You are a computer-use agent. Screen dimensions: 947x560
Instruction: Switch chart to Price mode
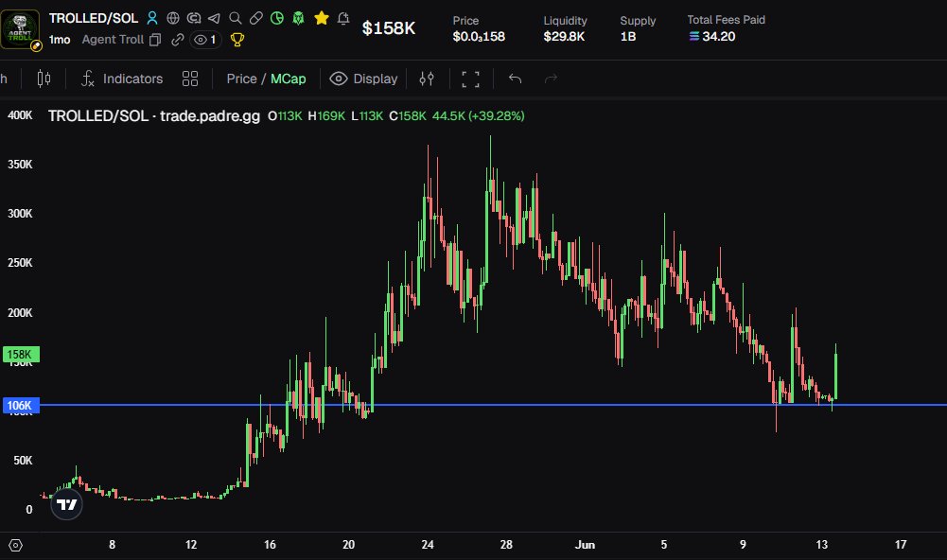[241, 79]
